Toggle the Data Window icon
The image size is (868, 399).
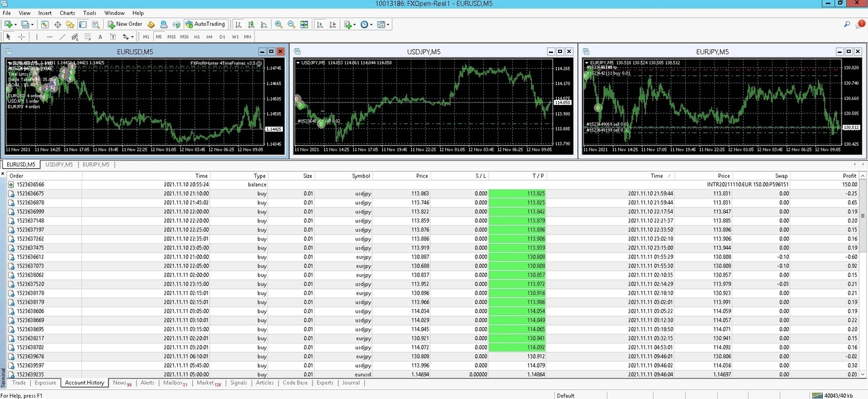point(57,24)
